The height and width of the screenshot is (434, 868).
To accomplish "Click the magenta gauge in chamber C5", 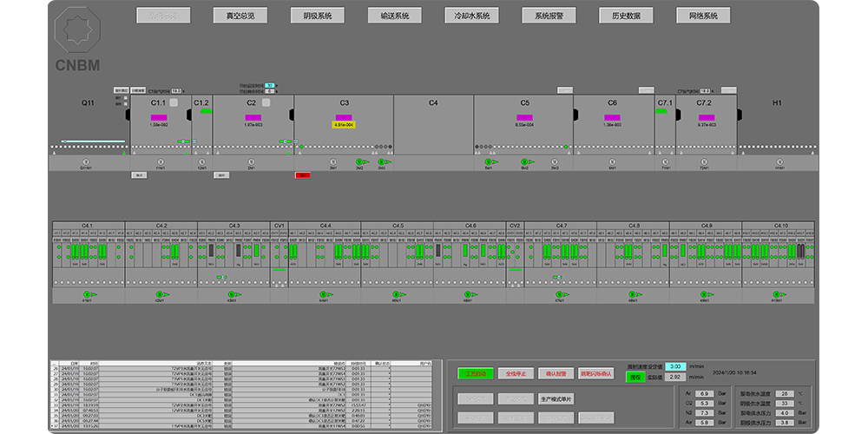I will [524, 117].
